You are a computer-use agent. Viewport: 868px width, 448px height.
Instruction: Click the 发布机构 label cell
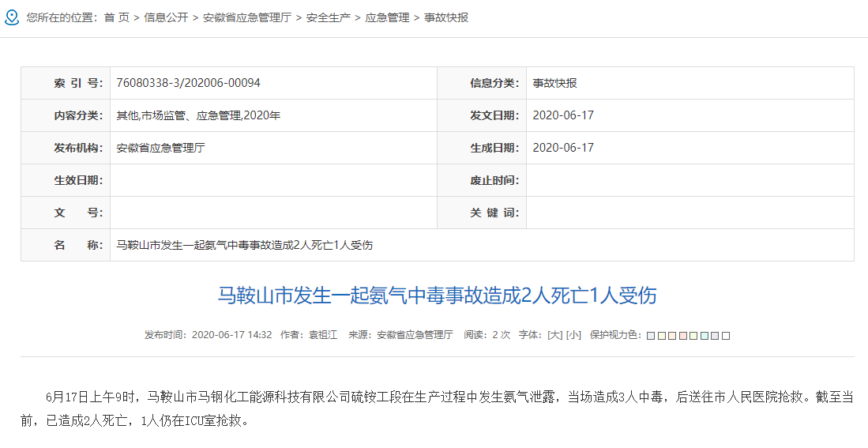coord(66,148)
